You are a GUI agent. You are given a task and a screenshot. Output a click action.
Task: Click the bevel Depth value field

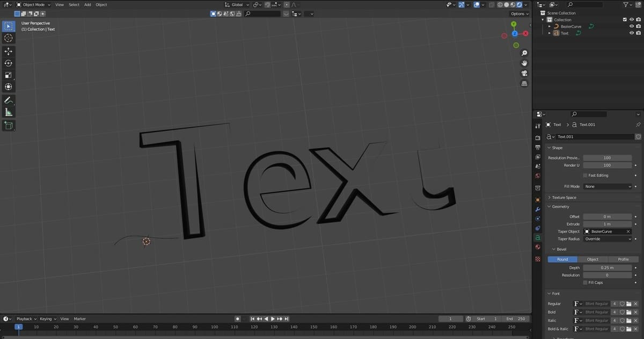609,268
